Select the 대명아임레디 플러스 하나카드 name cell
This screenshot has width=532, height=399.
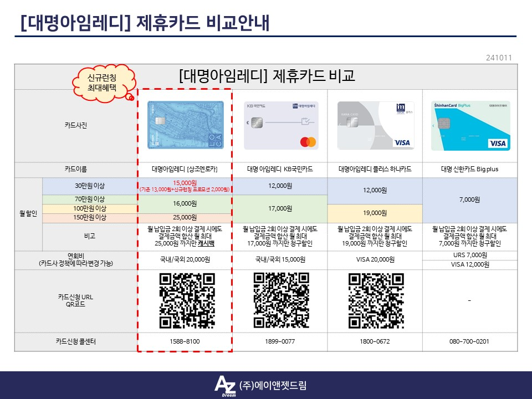[375, 169]
